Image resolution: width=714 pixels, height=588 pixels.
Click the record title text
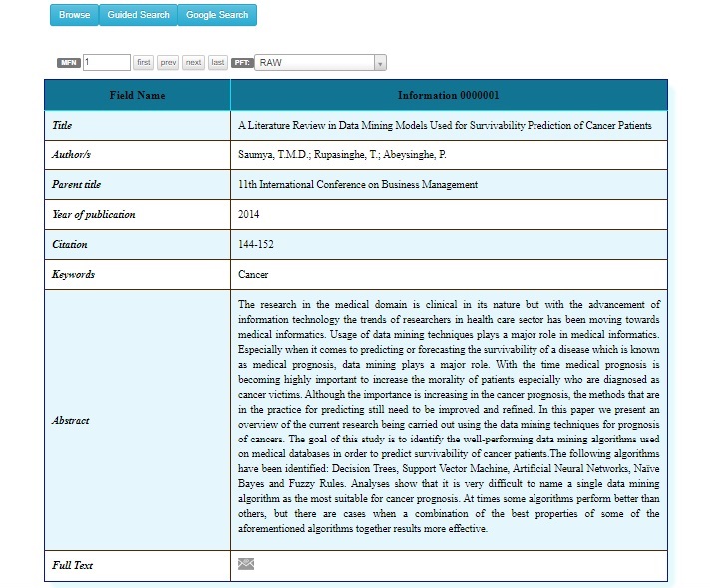pos(445,126)
